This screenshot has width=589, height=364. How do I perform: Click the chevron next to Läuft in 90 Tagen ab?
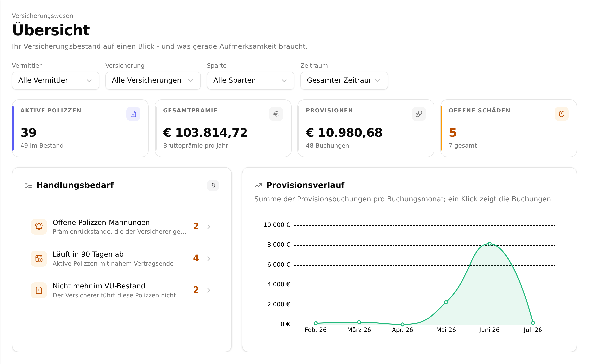(209, 259)
